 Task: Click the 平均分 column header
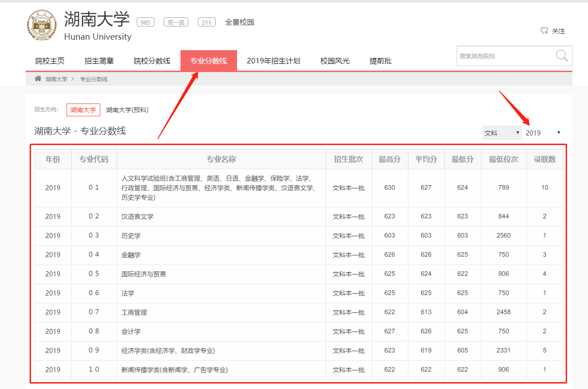pyautogui.click(x=426, y=159)
